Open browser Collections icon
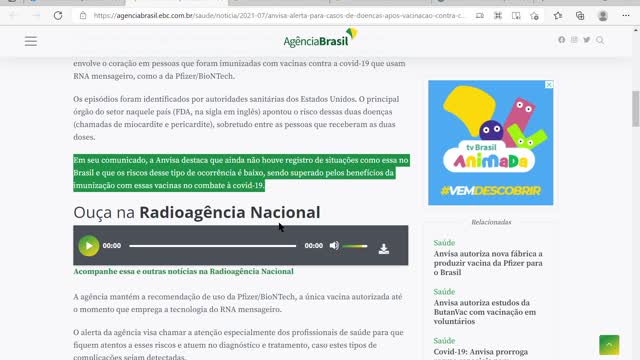 click(580, 16)
